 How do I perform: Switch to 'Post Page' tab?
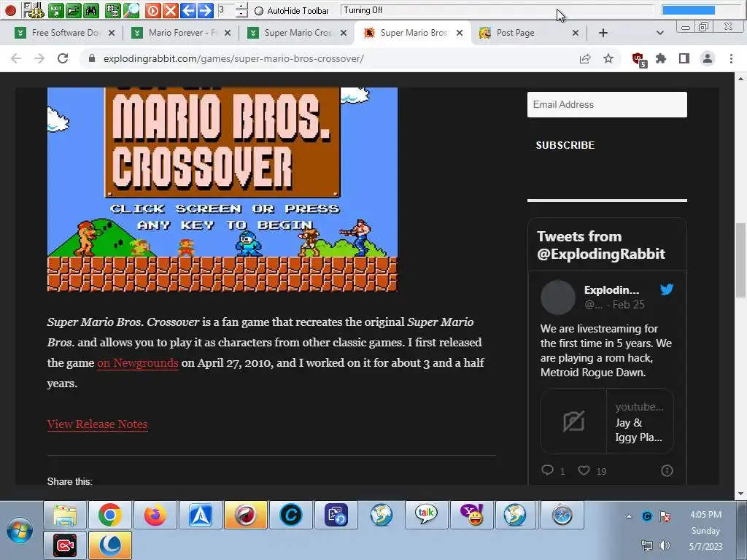[x=515, y=33]
